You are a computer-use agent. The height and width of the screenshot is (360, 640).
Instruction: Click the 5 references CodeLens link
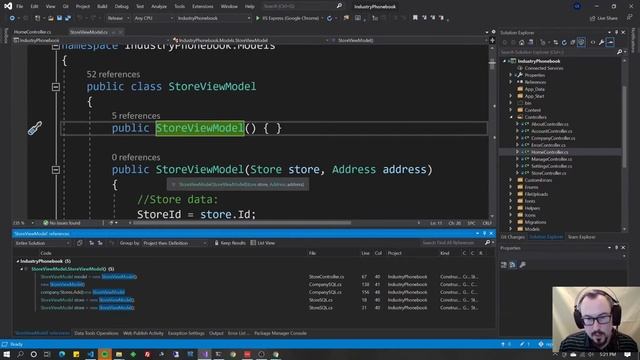click(x=136, y=116)
